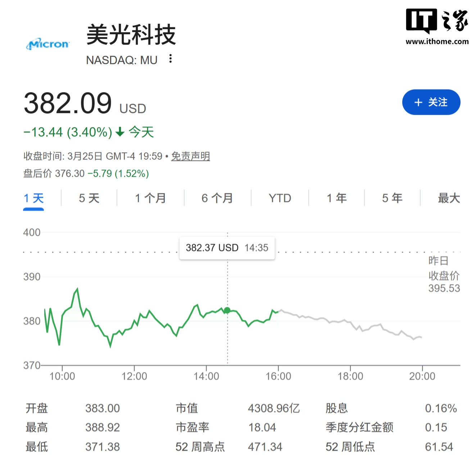476x463 pixels.
Task: Click the Micron company logo
Action: point(48,44)
